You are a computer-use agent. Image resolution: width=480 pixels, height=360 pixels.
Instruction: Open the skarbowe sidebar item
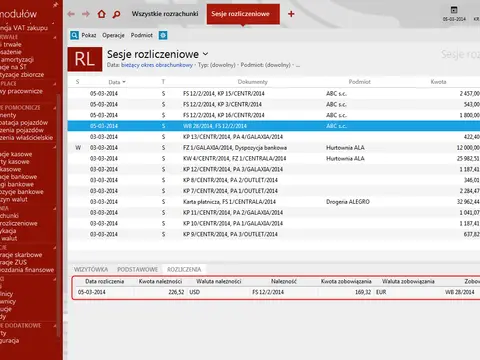pos(21,255)
